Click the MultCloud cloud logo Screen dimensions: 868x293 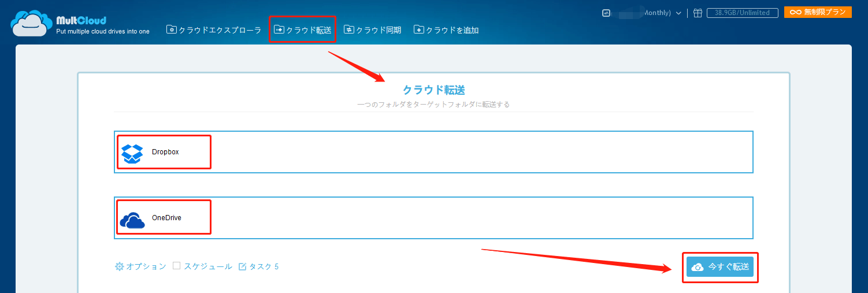coord(32,24)
